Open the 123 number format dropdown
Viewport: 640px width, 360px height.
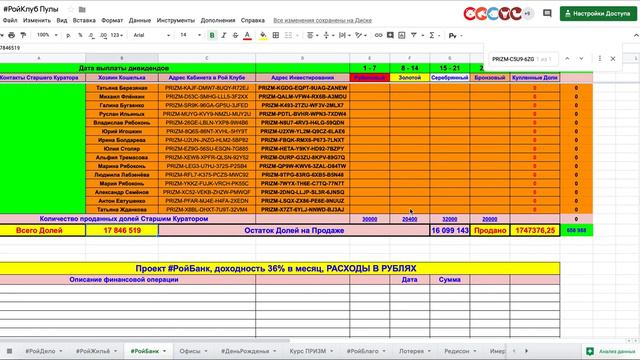coord(117,36)
